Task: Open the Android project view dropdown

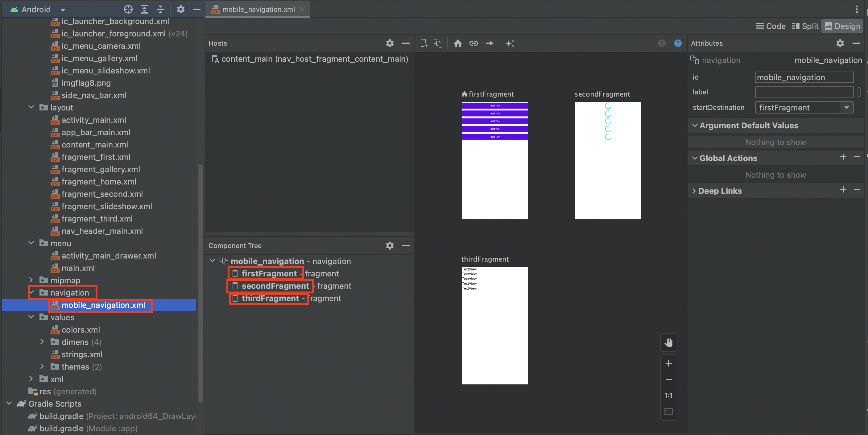Action: point(63,10)
